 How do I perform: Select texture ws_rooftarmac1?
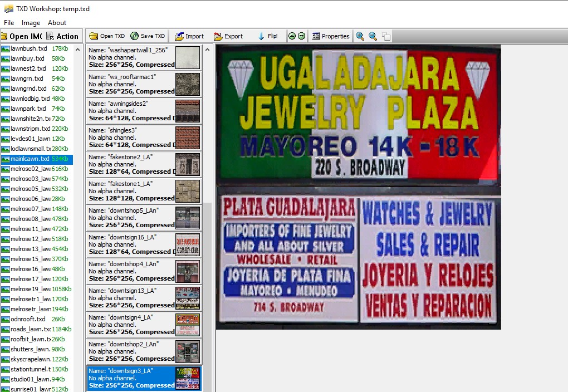pyautogui.click(x=144, y=84)
